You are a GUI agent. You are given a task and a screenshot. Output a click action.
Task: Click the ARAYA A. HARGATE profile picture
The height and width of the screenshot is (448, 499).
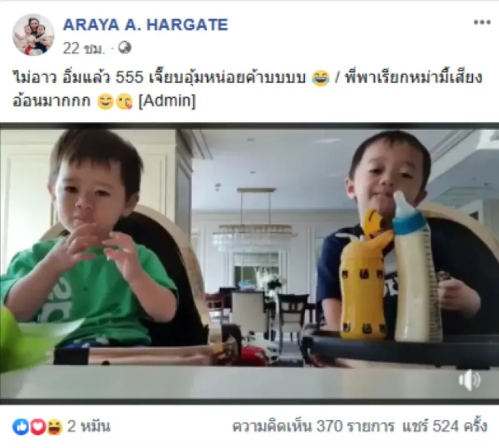tap(33, 35)
